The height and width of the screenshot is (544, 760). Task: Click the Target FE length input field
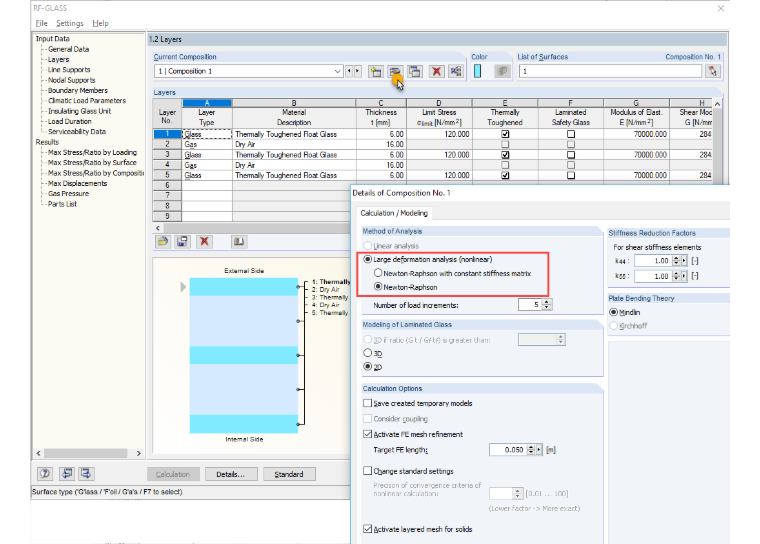click(x=507, y=450)
